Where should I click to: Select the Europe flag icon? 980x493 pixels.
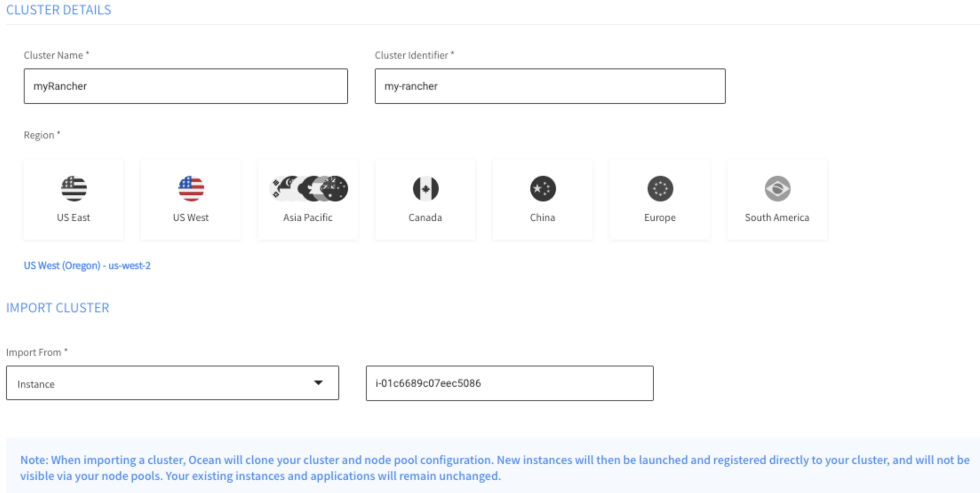660,188
